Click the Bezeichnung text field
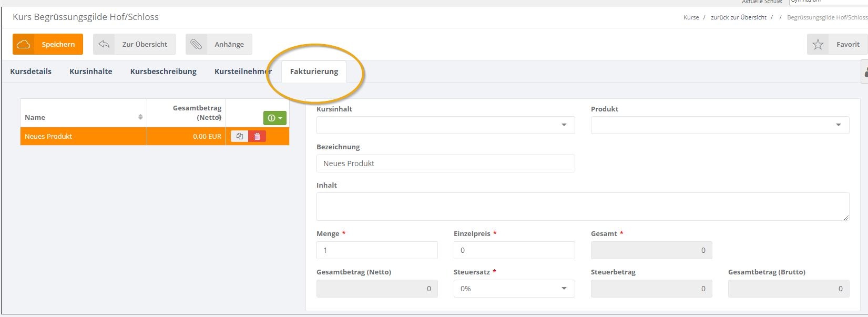The height and width of the screenshot is (317, 868). point(445,163)
